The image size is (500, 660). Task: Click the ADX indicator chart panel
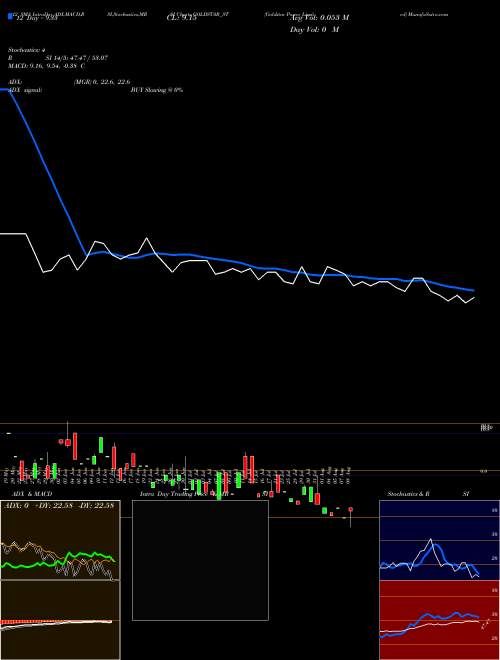(60, 540)
